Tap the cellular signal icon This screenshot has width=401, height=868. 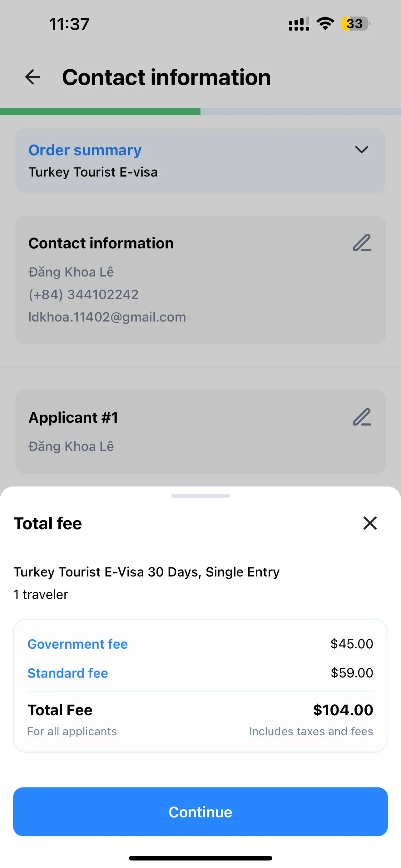click(x=299, y=24)
